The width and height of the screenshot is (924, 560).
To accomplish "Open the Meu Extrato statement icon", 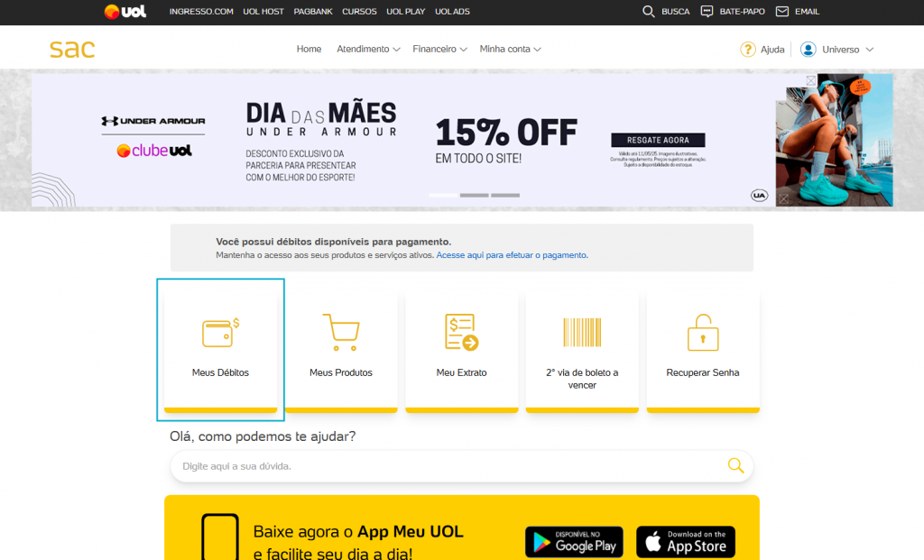I will point(461,332).
